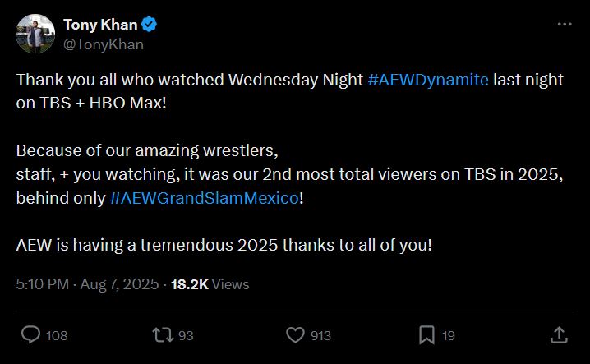
Task: Share the post using the share icon
Action: point(559,334)
